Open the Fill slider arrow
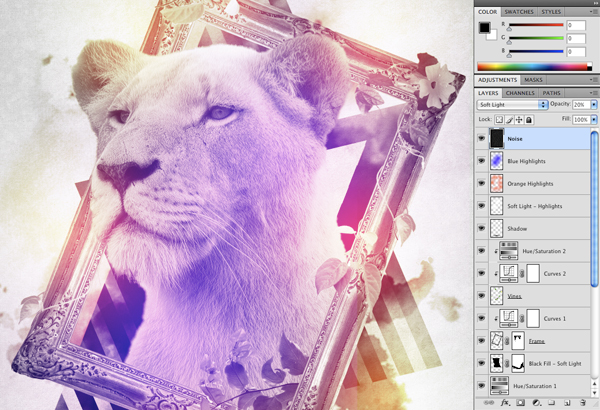The width and height of the screenshot is (600, 410). [x=594, y=120]
